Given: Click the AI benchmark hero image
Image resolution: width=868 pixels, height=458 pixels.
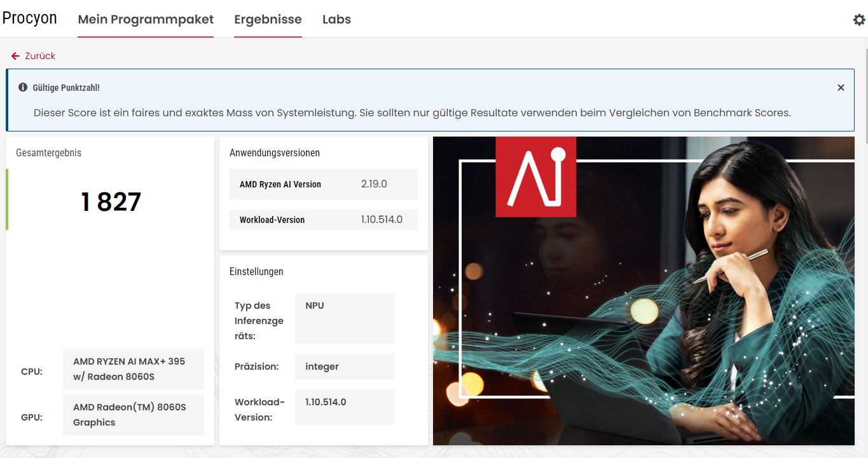Looking at the screenshot, I should point(644,291).
